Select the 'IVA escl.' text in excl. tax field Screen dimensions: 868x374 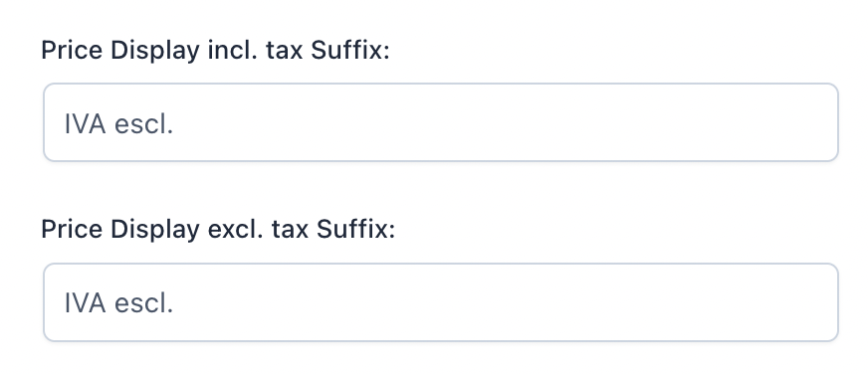[119, 303]
